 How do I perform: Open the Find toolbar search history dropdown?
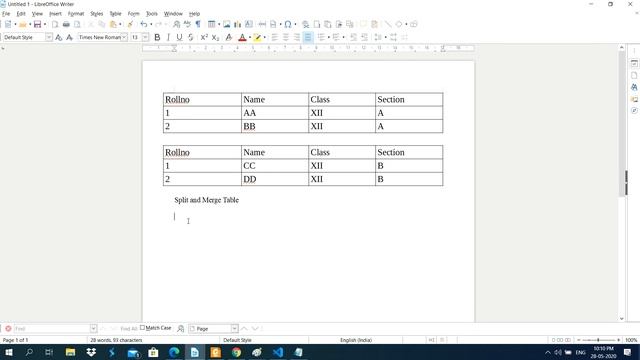(x=93, y=329)
